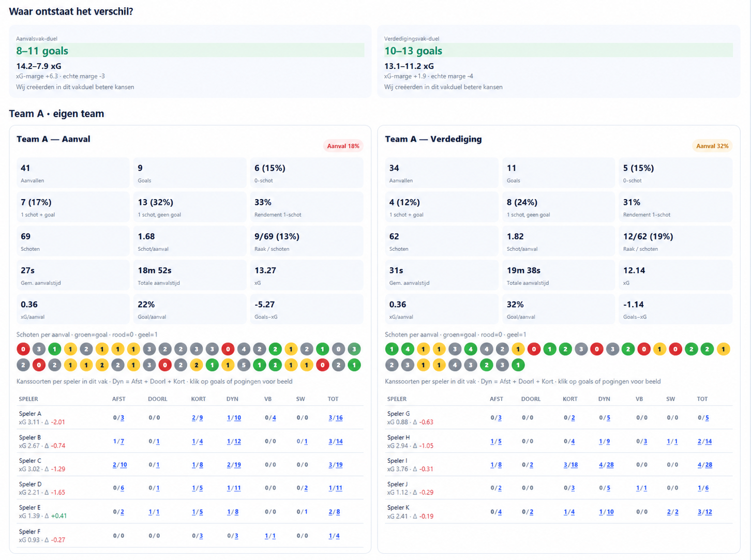
Task: Open Speler F's total 1/4 link
Action: pyautogui.click(x=334, y=536)
